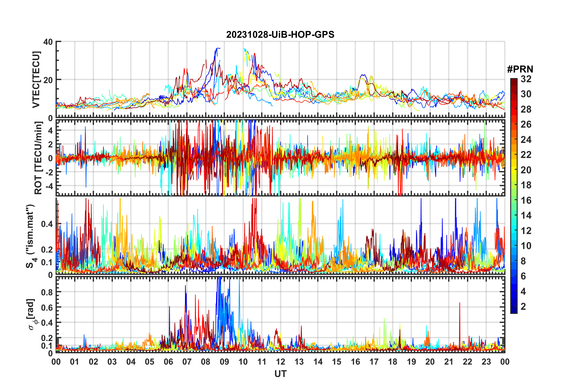Click colorbar tick label 32

[526, 79]
